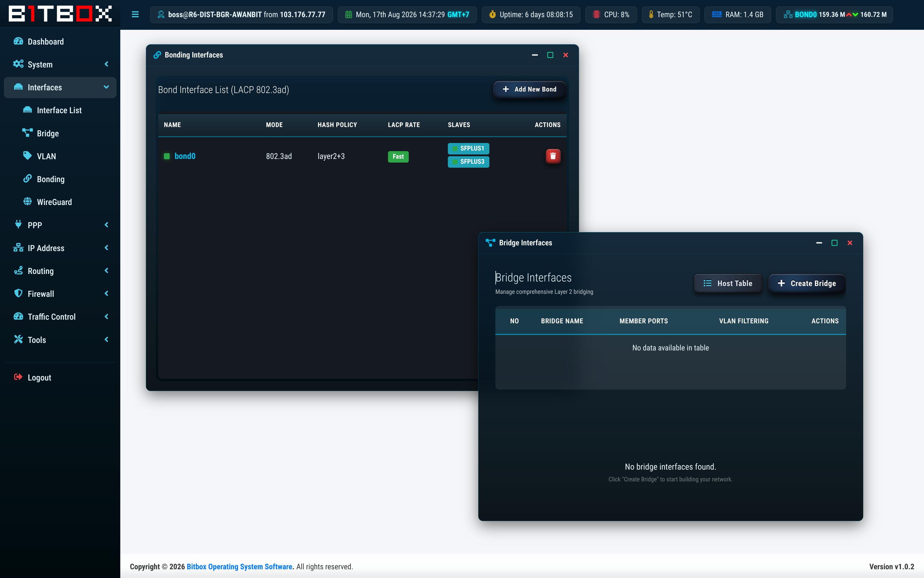This screenshot has width=924, height=578.
Task: Click the BITBOX logo
Action: [60, 14]
